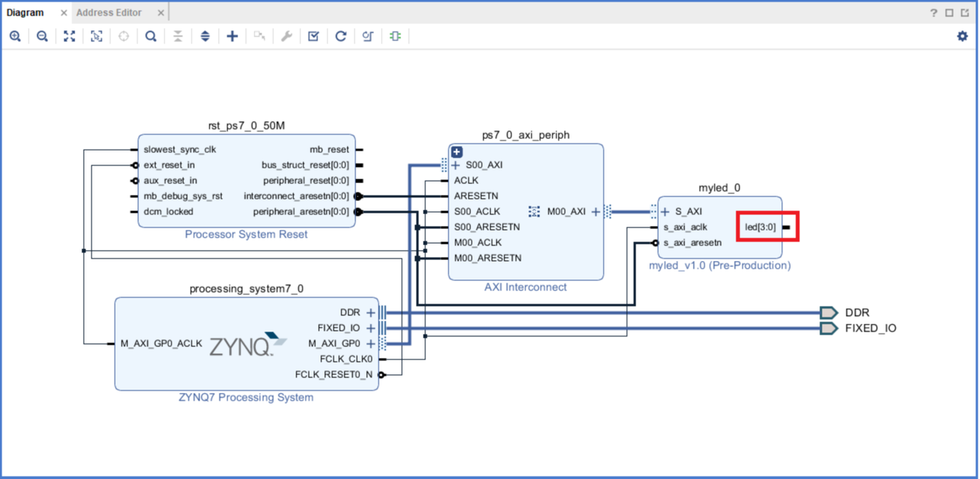Switch to the Diagram tab
The image size is (980, 479).
26,12
